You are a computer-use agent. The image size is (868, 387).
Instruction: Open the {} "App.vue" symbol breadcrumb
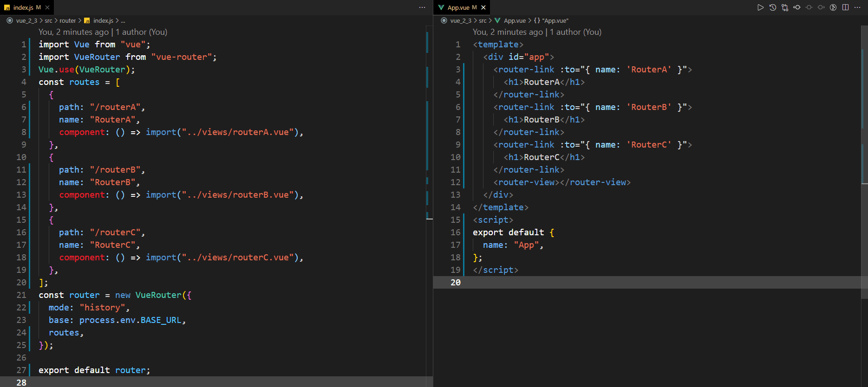click(x=551, y=20)
